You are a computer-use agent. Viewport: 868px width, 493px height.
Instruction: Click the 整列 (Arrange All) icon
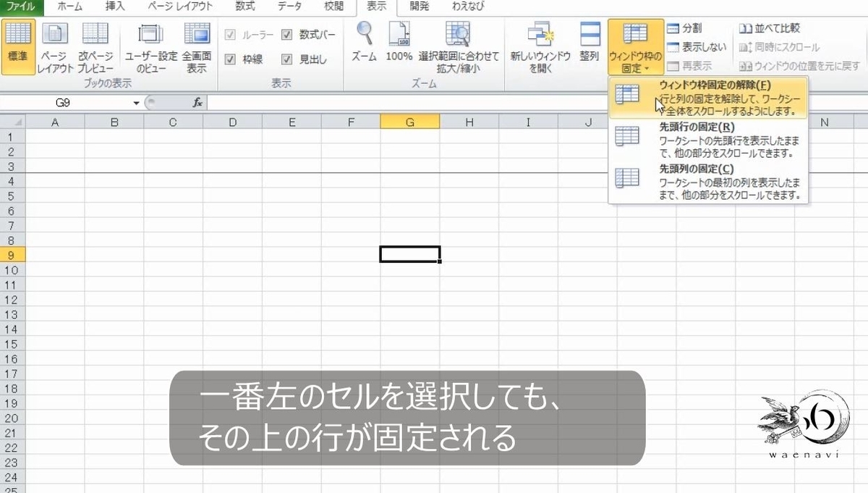tap(590, 40)
